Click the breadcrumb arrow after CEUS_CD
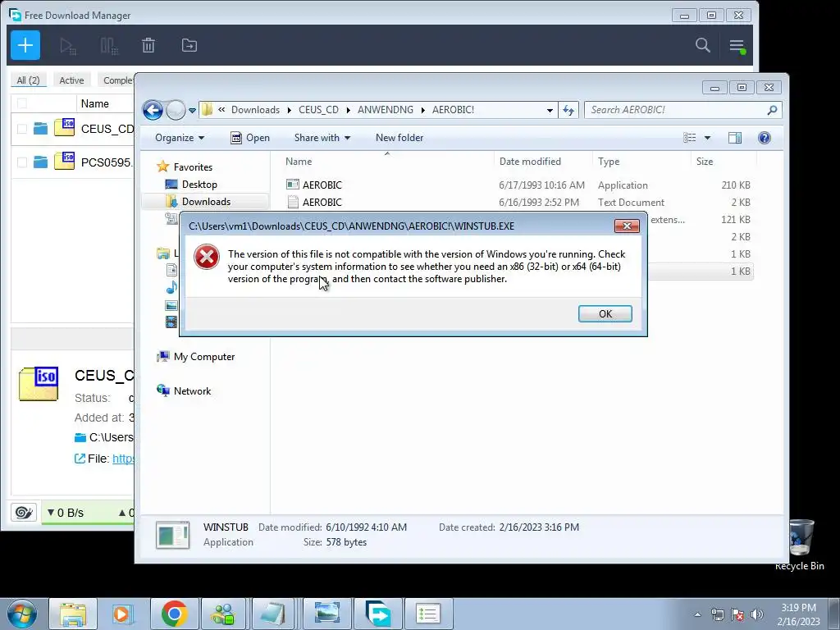The height and width of the screenshot is (630, 840). (348, 111)
